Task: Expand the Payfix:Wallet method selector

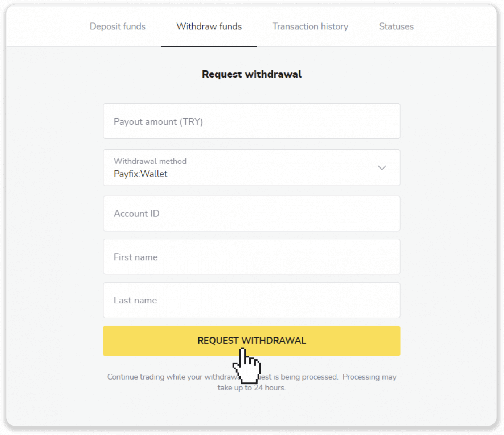Action: click(x=251, y=168)
